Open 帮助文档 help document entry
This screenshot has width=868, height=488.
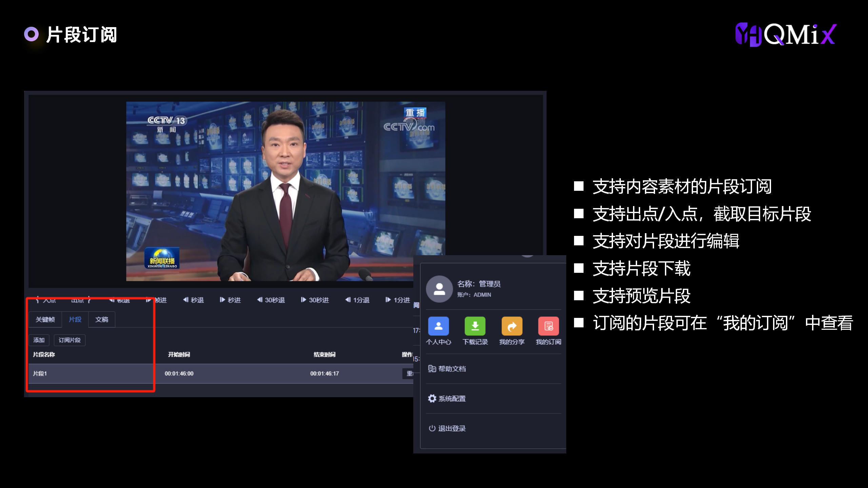coord(447,369)
